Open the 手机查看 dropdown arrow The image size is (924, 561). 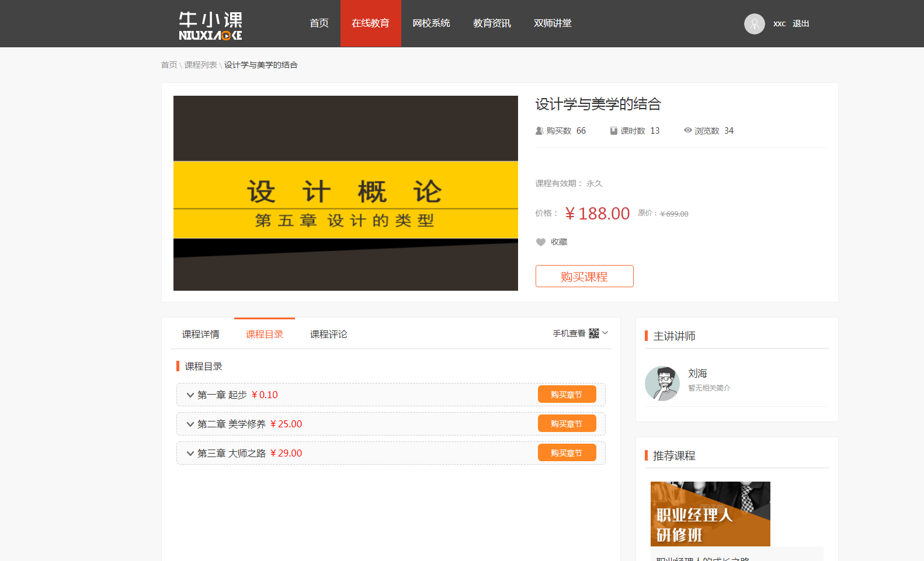point(605,333)
